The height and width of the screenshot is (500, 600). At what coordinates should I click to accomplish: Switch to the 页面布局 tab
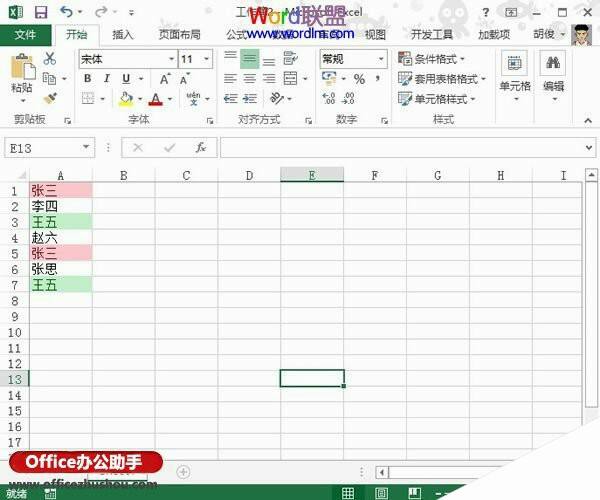click(x=179, y=35)
